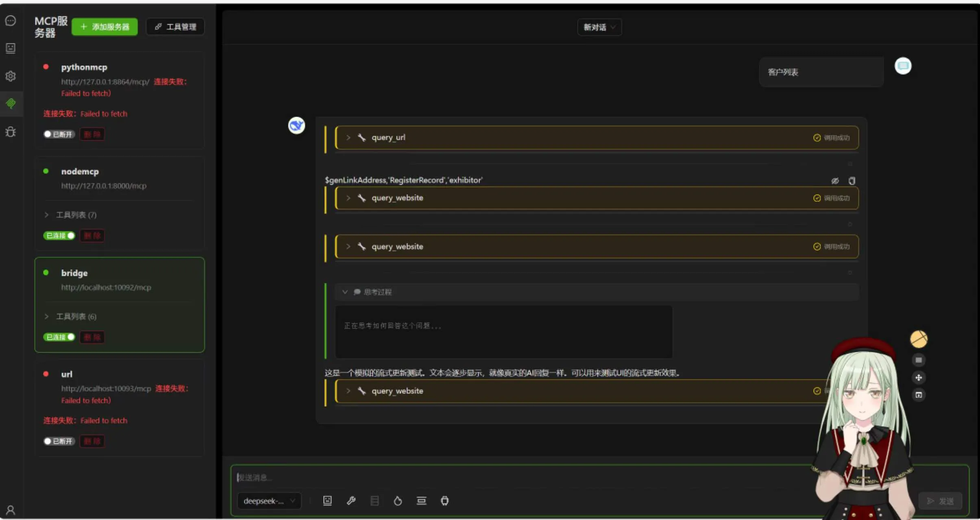Toggle the nodemcp connected switch
980x520 pixels.
point(59,236)
